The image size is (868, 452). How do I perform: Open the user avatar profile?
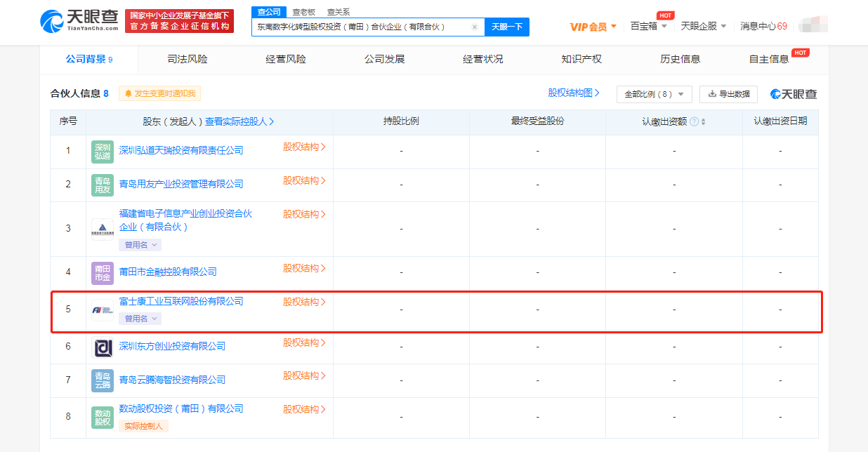pos(812,26)
